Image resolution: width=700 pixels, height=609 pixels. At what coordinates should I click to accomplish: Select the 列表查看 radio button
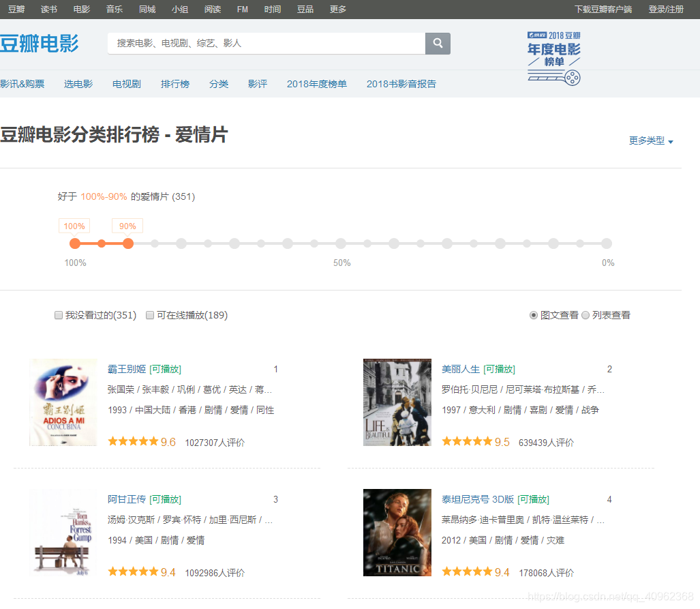coord(585,316)
